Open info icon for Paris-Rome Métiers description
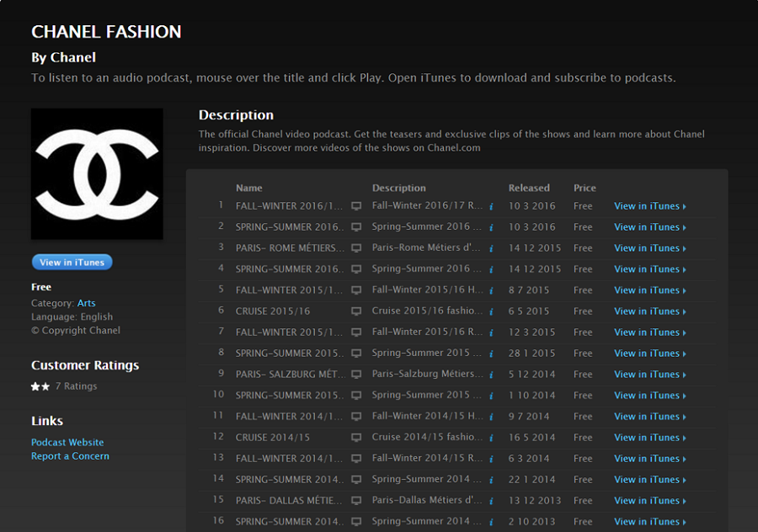Viewport: 758px width, 532px height. [x=491, y=249]
